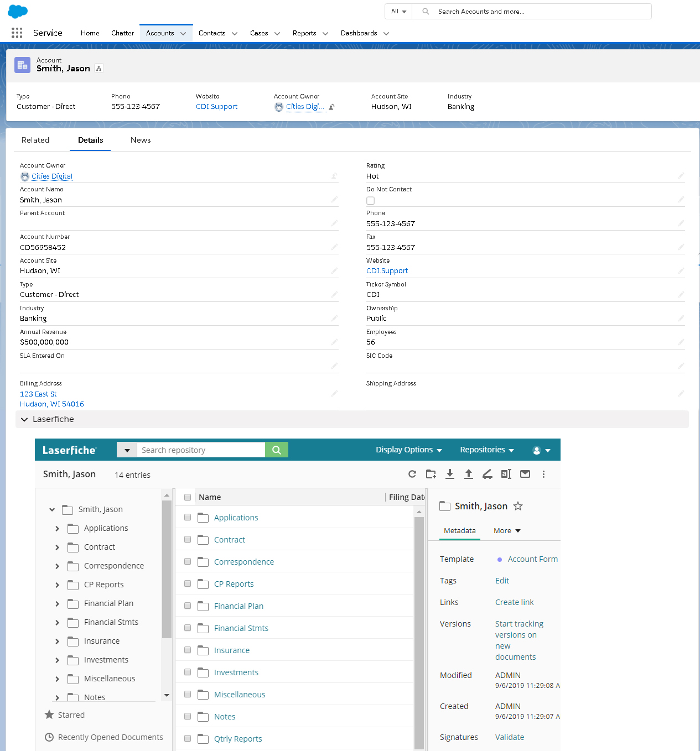Click the Laserfiche search magnifier button
This screenshot has width=700, height=751.
pyautogui.click(x=277, y=450)
